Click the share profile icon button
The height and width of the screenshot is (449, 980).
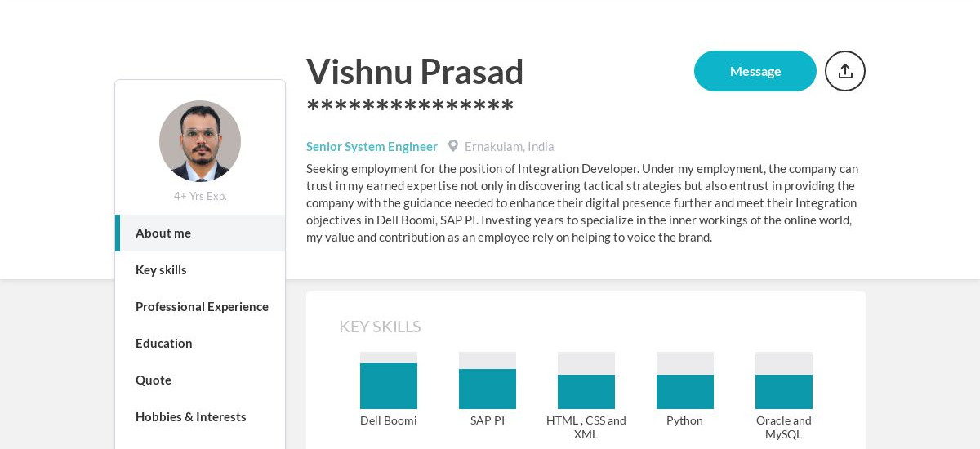[845, 71]
